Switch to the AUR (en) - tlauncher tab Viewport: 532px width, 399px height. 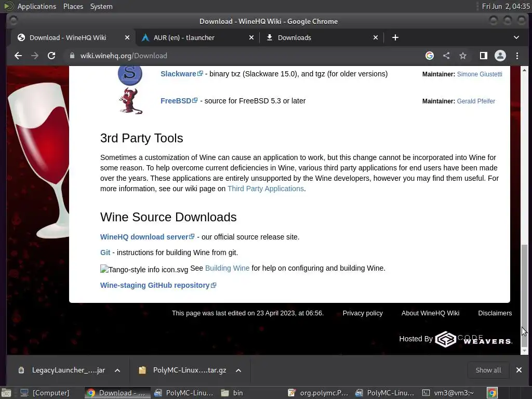(x=197, y=37)
